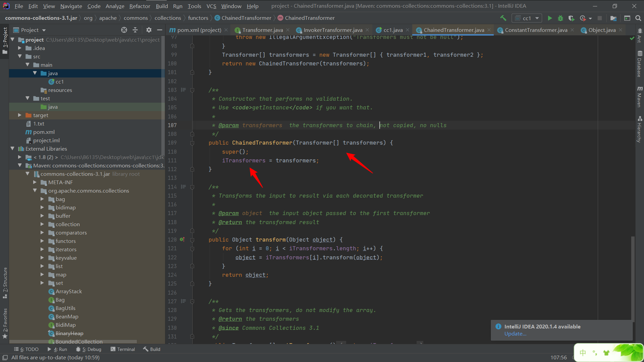This screenshot has height=362, width=644.
Task: Click the collections breadcrumb
Action: (x=168, y=18)
